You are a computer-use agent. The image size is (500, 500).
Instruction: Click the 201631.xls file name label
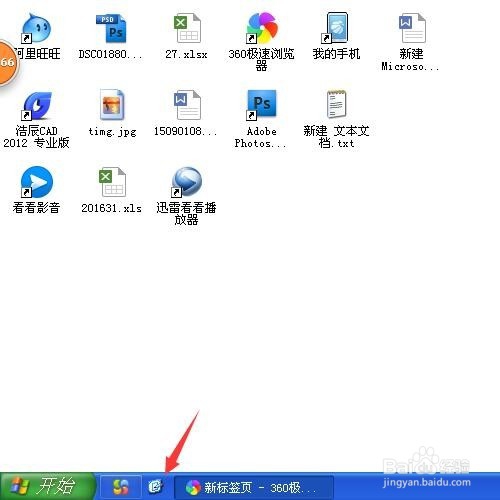(112, 208)
